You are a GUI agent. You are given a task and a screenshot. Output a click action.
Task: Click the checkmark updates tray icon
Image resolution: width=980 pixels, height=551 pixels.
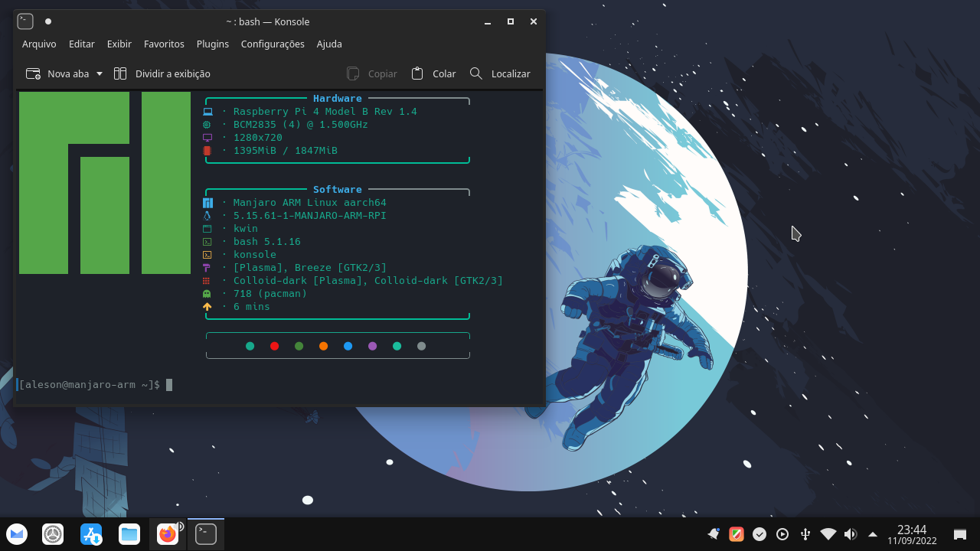point(759,534)
